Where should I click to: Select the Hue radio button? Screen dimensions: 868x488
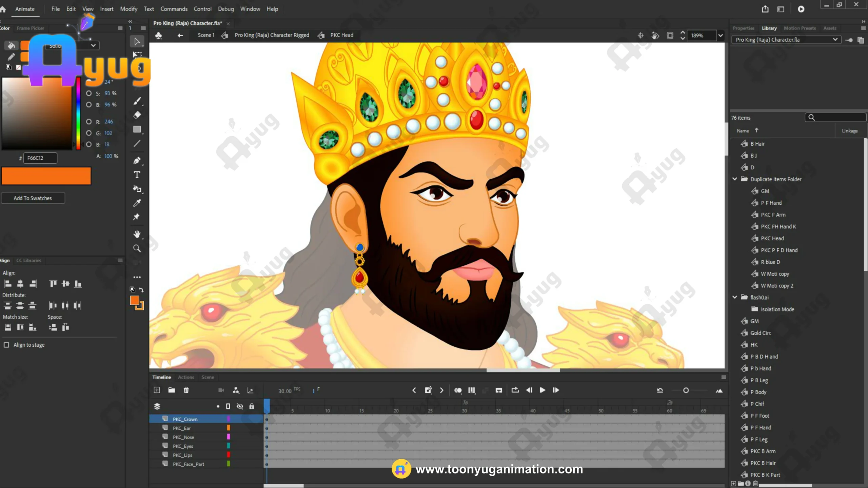89,82
